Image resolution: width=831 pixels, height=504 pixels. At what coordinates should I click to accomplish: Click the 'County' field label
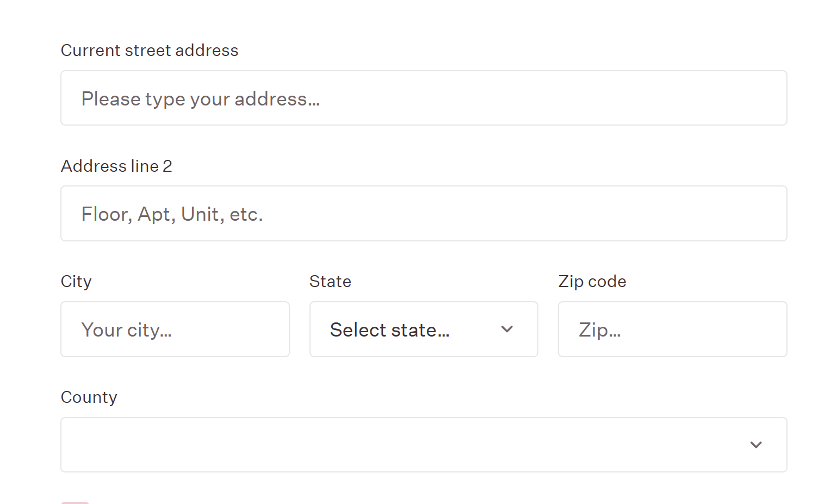click(89, 397)
